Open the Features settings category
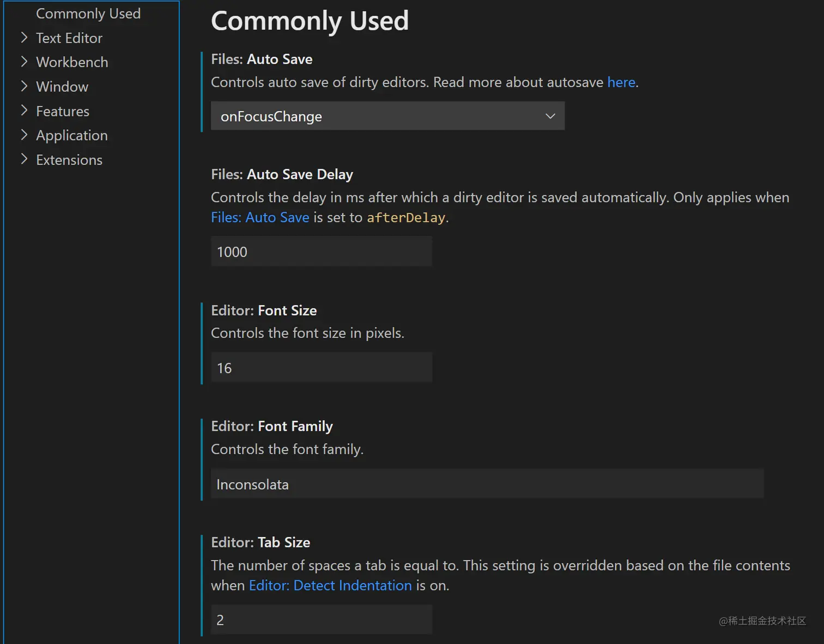824x644 pixels. [63, 111]
